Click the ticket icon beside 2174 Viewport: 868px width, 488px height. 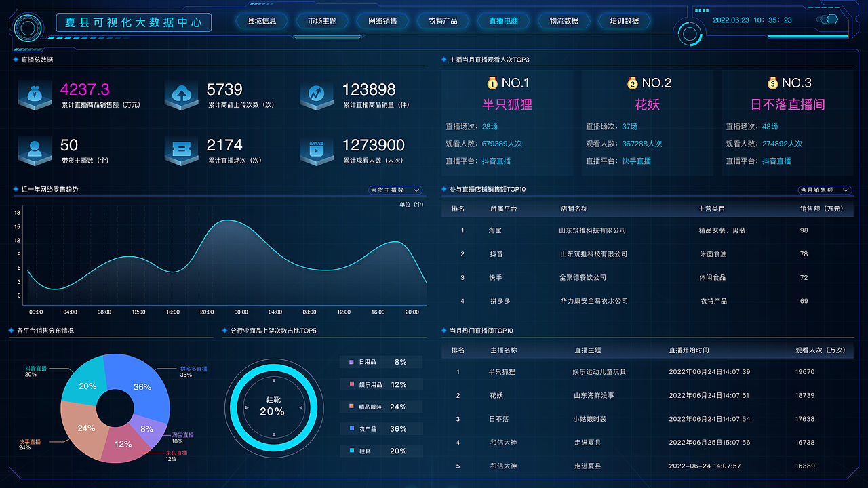click(x=181, y=151)
